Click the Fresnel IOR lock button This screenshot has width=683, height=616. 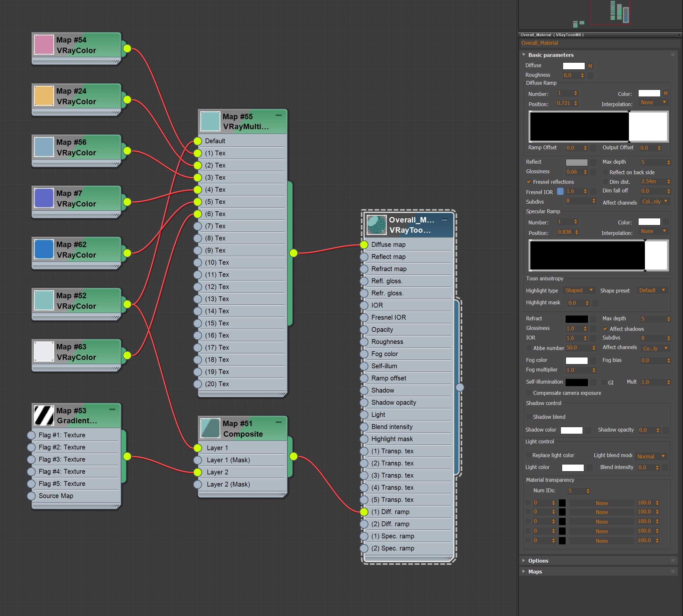point(560,191)
